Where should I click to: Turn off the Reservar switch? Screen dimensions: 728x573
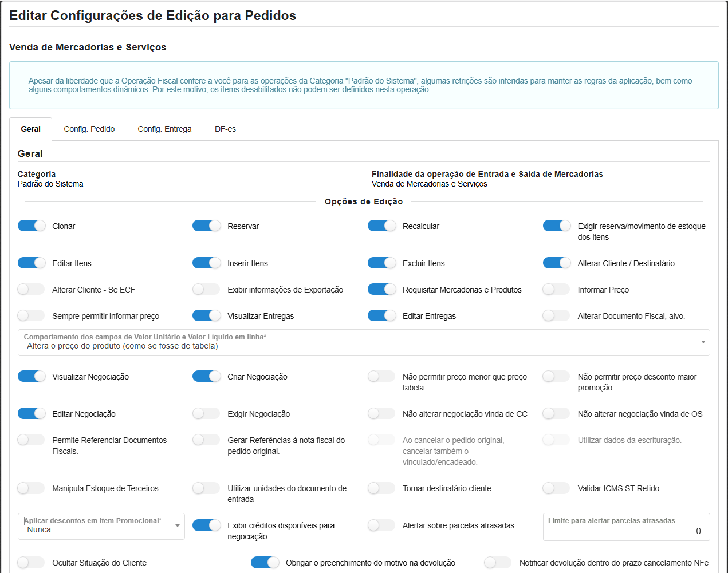[x=207, y=226]
